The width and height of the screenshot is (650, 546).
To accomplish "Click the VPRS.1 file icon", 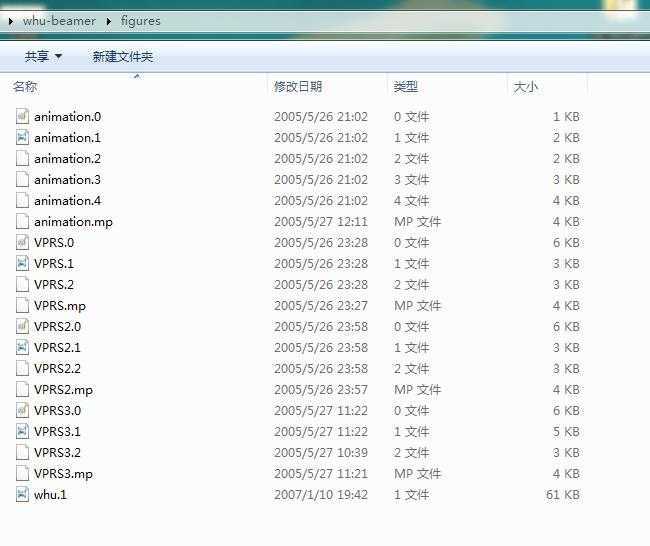I will click(x=22, y=264).
